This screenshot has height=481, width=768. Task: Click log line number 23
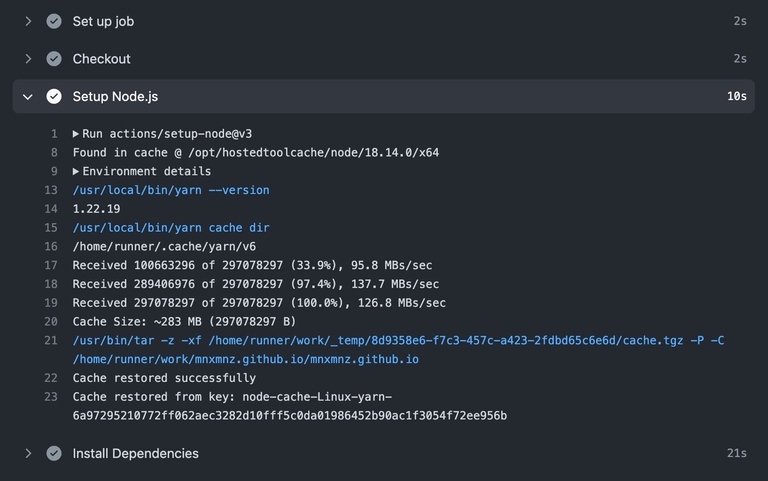tap(51, 397)
